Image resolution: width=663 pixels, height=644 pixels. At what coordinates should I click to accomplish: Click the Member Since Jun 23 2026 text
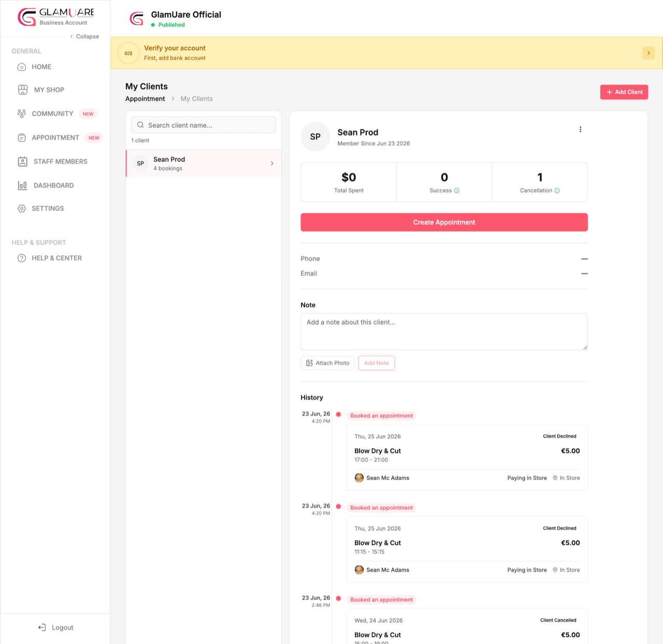373,143
